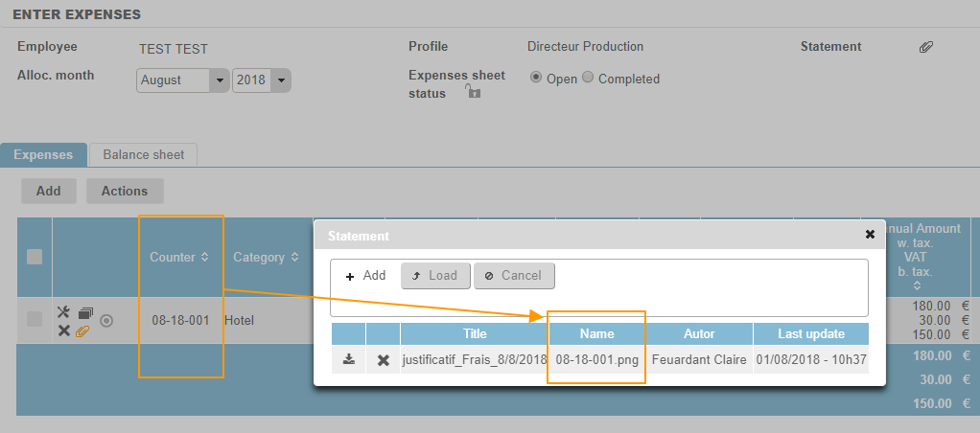The height and width of the screenshot is (433, 980).
Task: Click the duplicate icon in Hotel row
Action: pyautogui.click(x=85, y=313)
